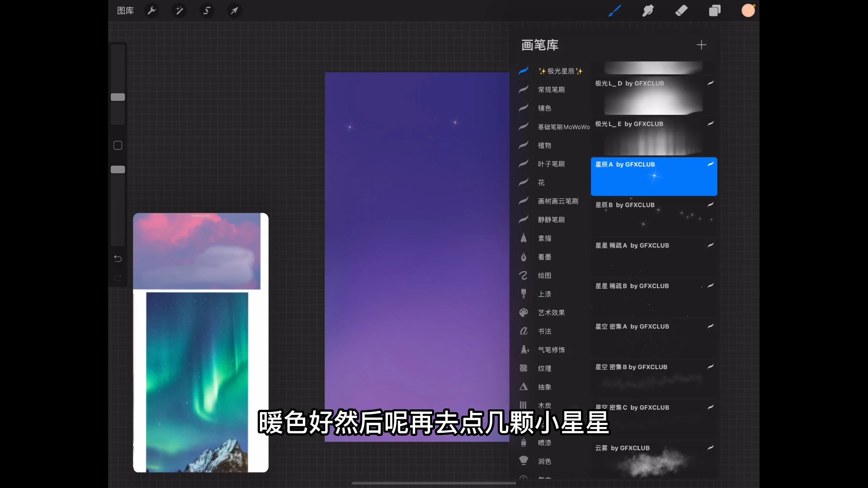Tap the square modifier button on sidebar
The width and height of the screenshot is (868, 488).
[118, 145]
